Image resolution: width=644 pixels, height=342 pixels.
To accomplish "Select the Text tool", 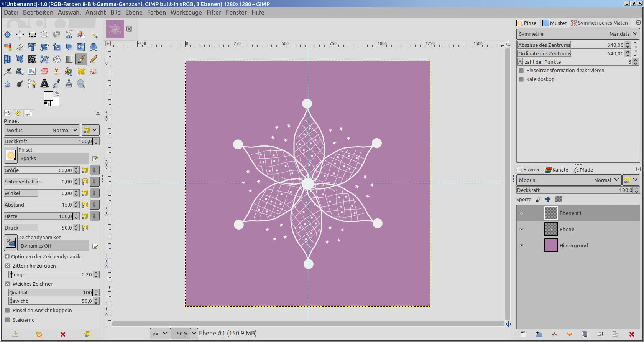I will click(44, 84).
